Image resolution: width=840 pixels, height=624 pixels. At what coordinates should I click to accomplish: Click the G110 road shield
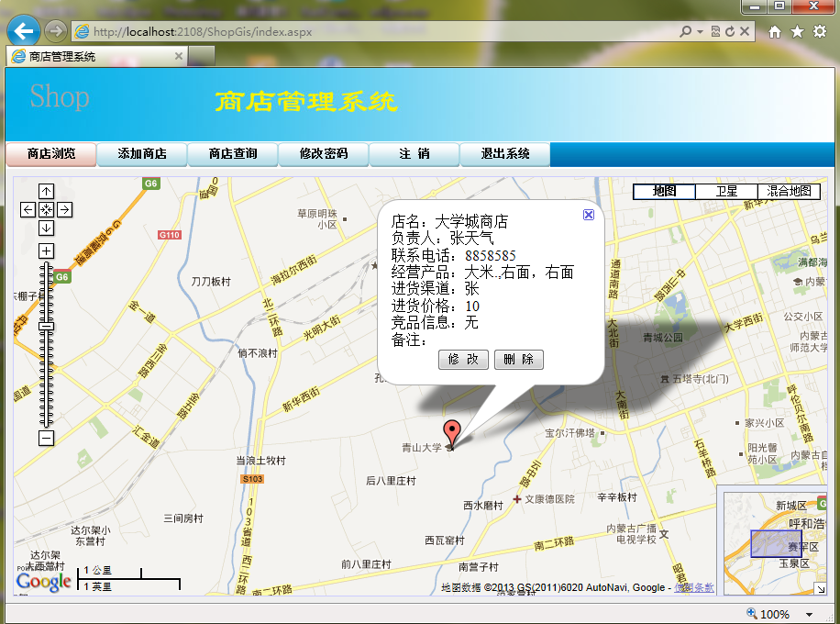pos(170,235)
